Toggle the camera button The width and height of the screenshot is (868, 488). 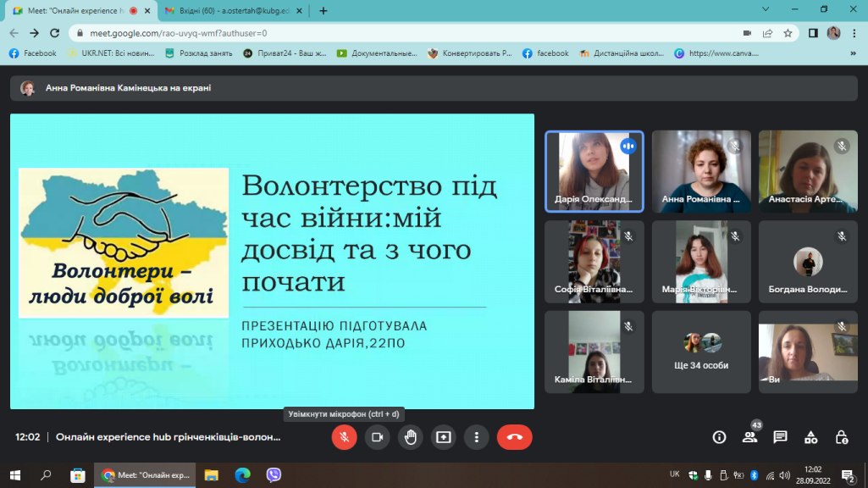[377, 437]
